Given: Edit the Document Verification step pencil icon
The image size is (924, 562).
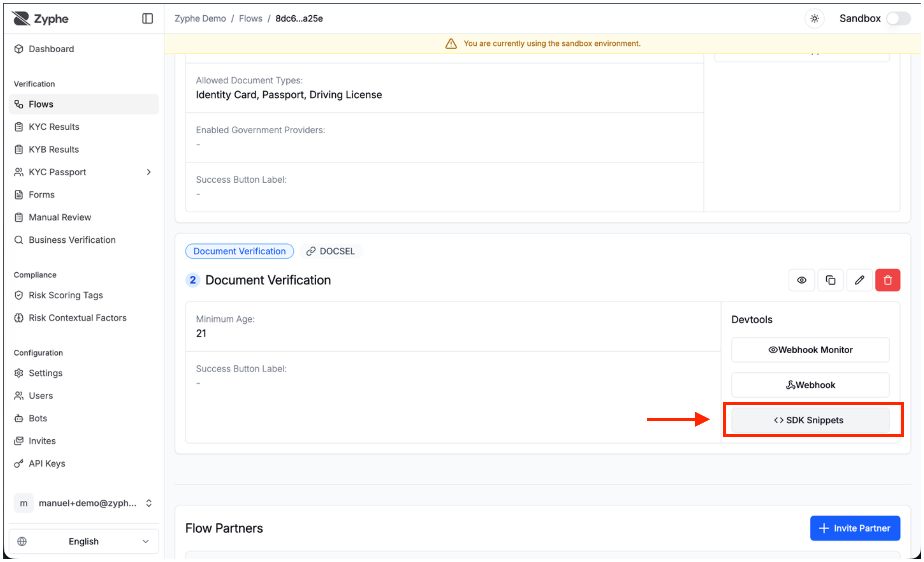Looking at the screenshot, I should point(859,280).
